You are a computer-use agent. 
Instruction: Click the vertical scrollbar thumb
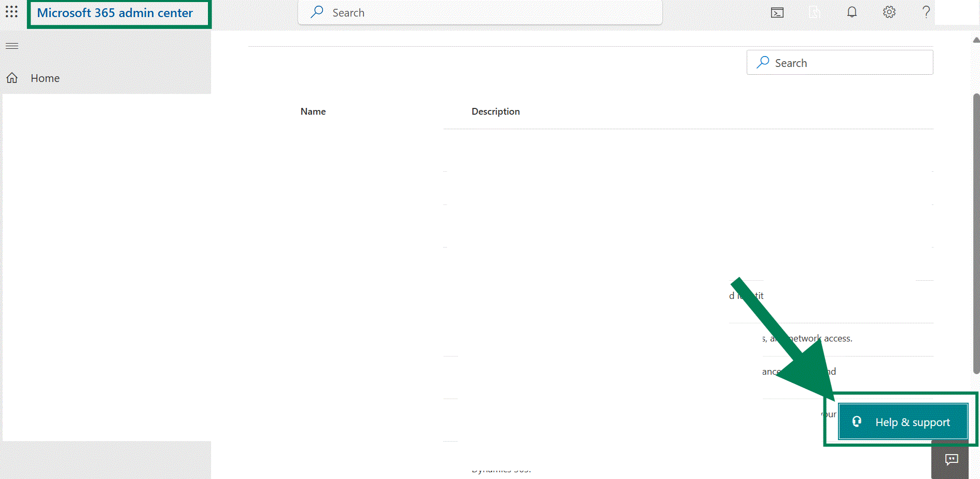976,234
